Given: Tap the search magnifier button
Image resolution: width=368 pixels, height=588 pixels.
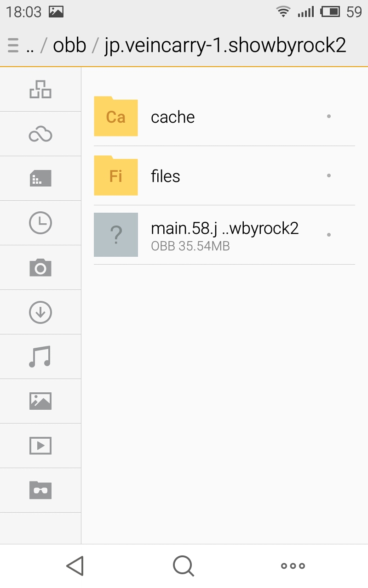Looking at the screenshot, I should coord(184,566).
